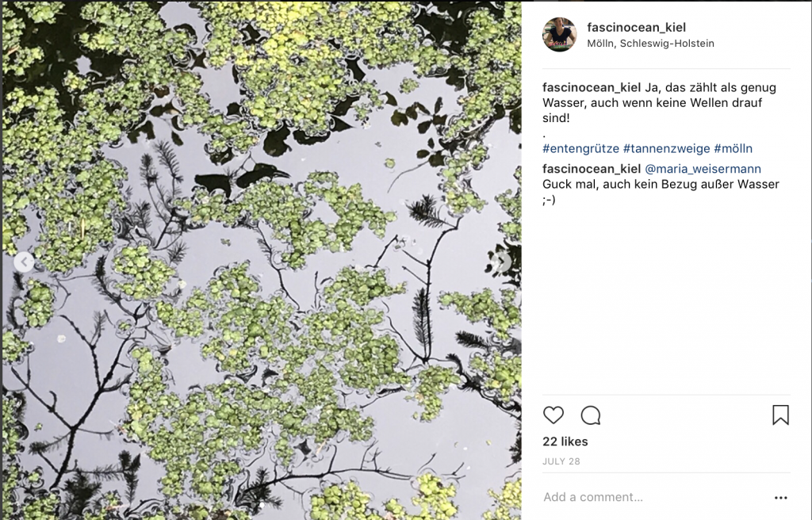Screen dimensions: 812x520
Task: Open comments via the speech bubble icon
Action: pyautogui.click(x=590, y=415)
